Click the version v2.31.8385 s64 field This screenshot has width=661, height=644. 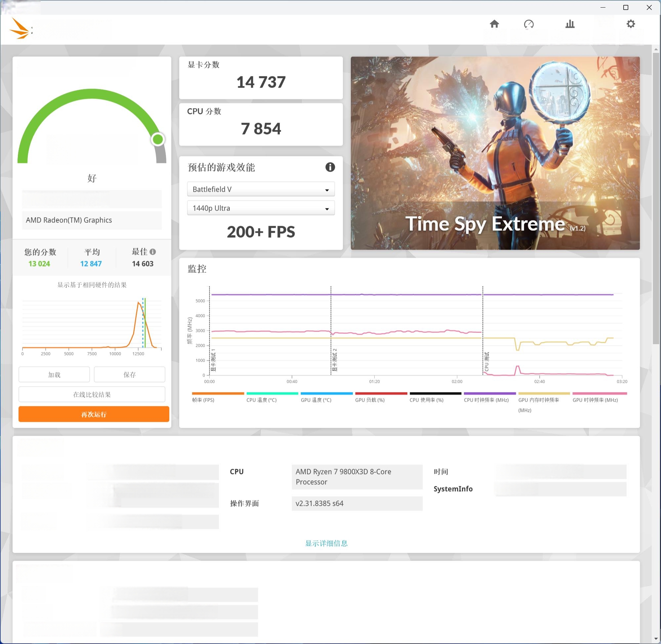click(357, 503)
